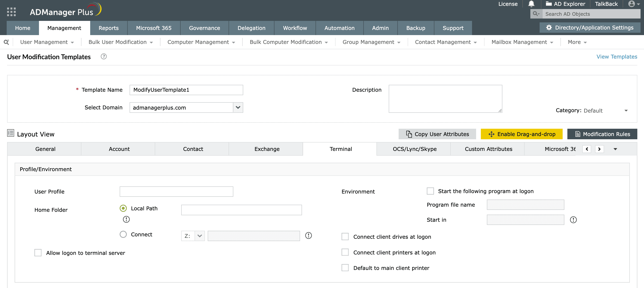Image resolution: width=644 pixels, height=288 pixels.
Task: Check Start the following program at logon
Action: click(430, 191)
